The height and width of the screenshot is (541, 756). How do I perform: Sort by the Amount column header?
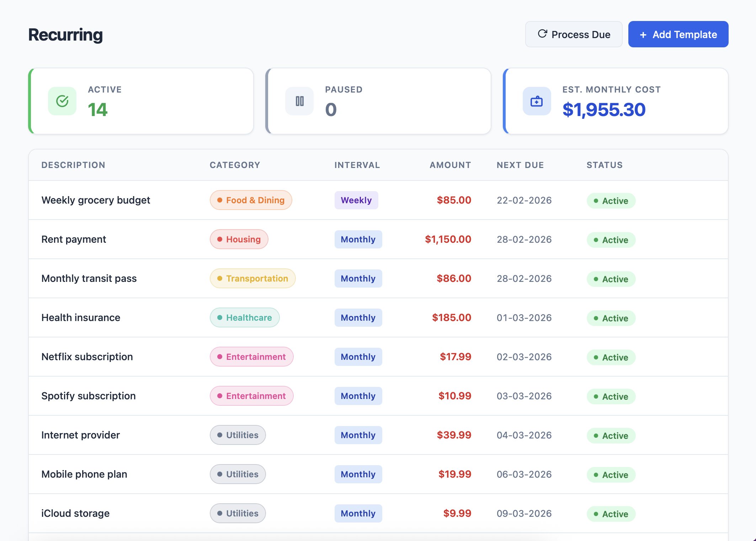point(450,165)
